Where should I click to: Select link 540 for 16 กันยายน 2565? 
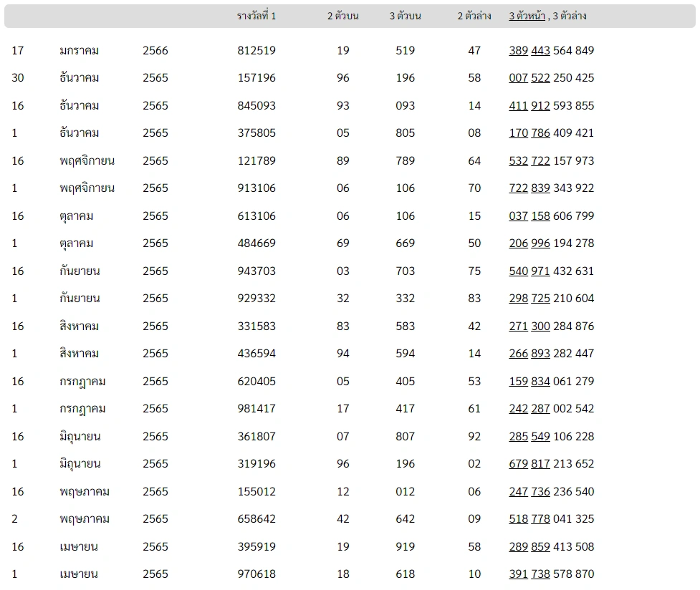click(518, 271)
